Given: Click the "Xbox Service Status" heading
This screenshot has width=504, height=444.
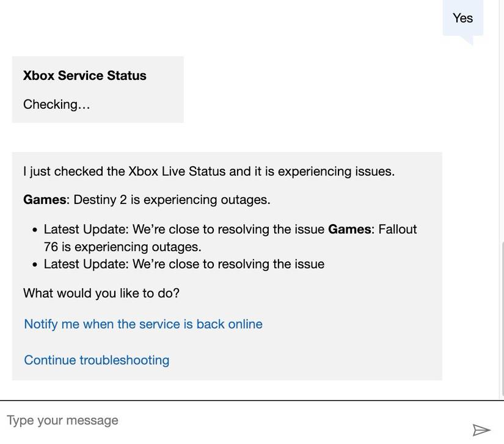Looking at the screenshot, I should 84,74.
